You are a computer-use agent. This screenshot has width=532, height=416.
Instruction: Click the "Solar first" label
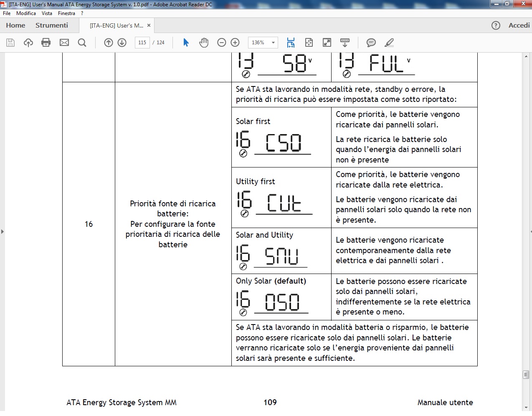(x=253, y=122)
